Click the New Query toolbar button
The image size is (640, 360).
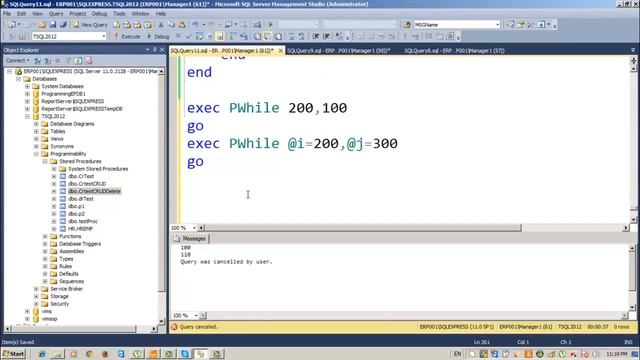[x=90, y=24]
